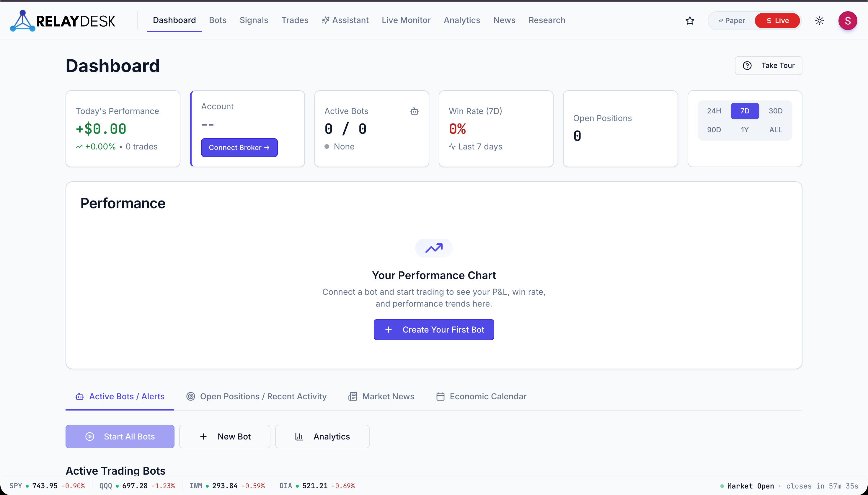Open the Research nav item
The height and width of the screenshot is (495, 868).
[x=547, y=20]
